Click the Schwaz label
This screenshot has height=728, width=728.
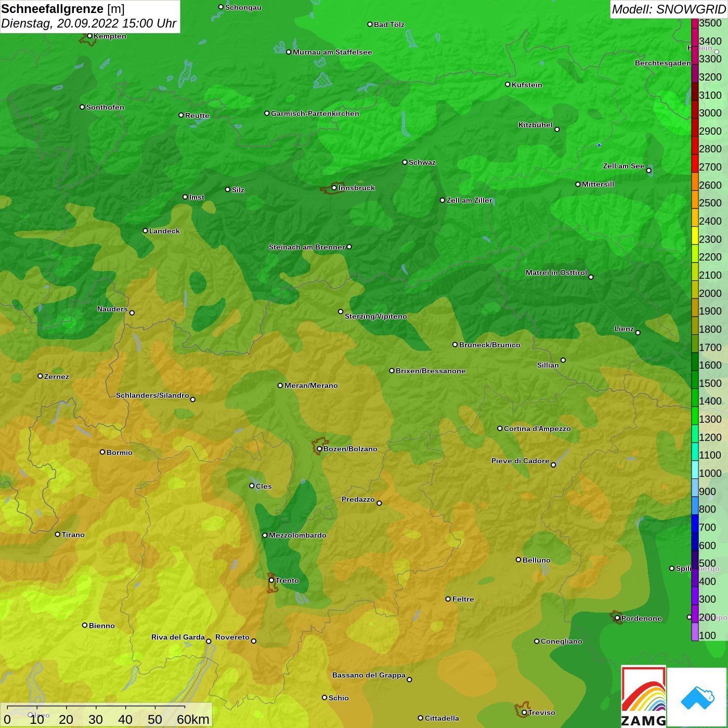pos(422,162)
